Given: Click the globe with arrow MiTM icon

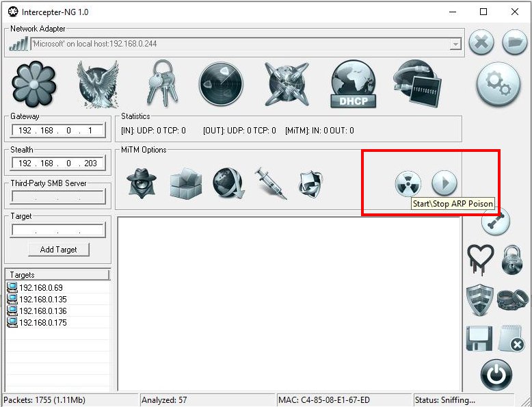Looking at the screenshot, I should (x=228, y=183).
